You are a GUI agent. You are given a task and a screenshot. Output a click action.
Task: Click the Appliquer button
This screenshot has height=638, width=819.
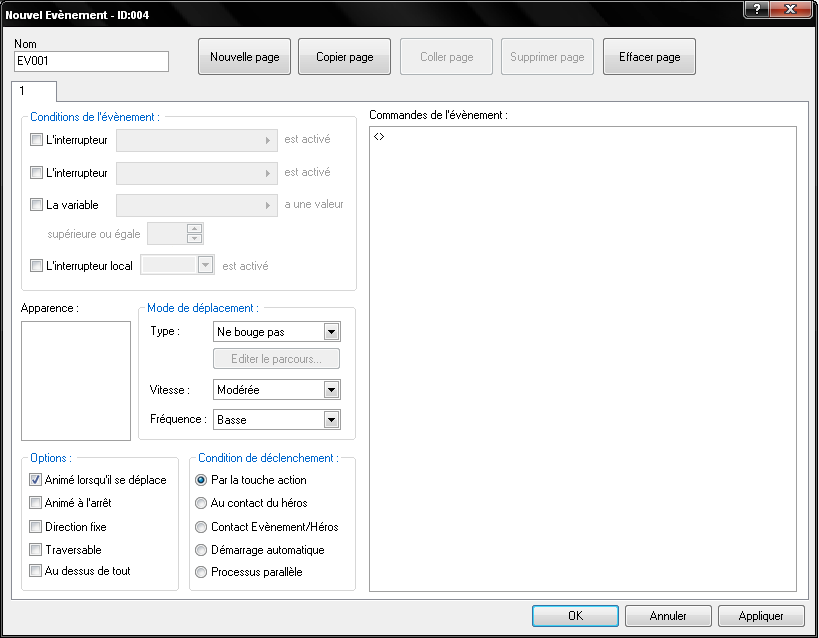tap(761, 616)
